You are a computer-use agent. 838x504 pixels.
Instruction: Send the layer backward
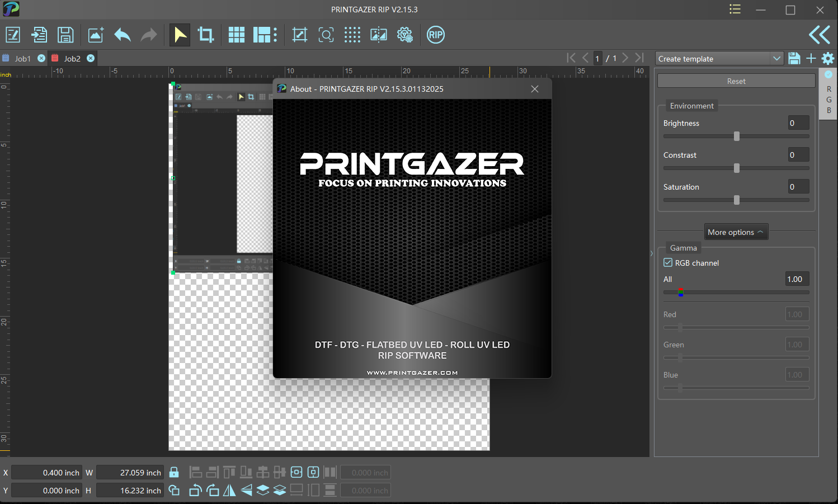280,491
